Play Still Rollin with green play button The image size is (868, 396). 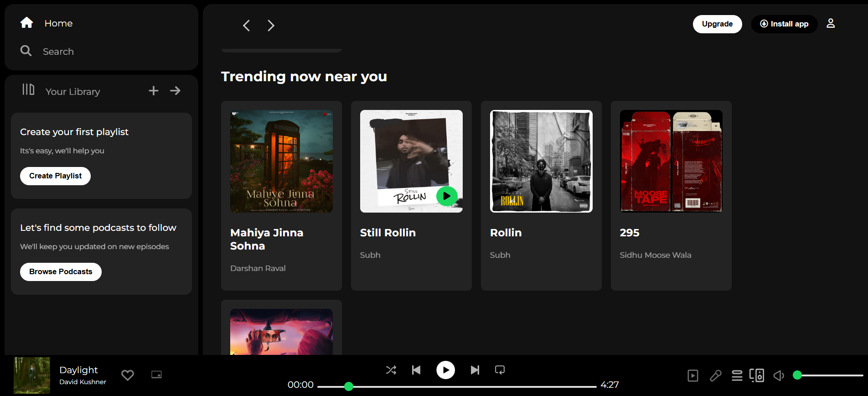click(x=447, y=197)
